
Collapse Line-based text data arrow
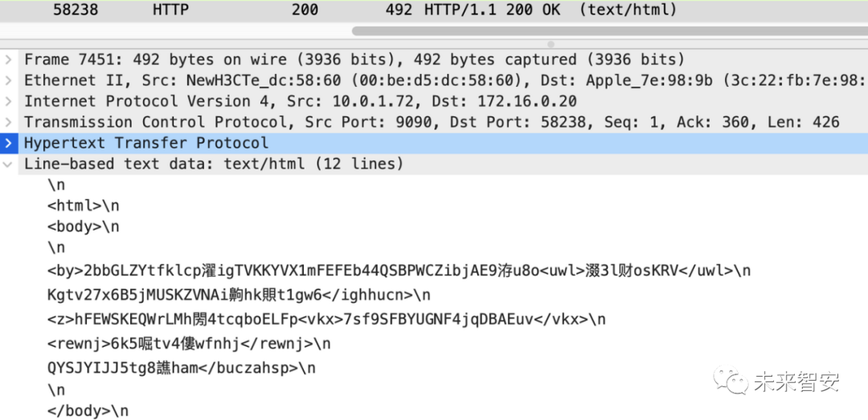[x=7, y=165]
